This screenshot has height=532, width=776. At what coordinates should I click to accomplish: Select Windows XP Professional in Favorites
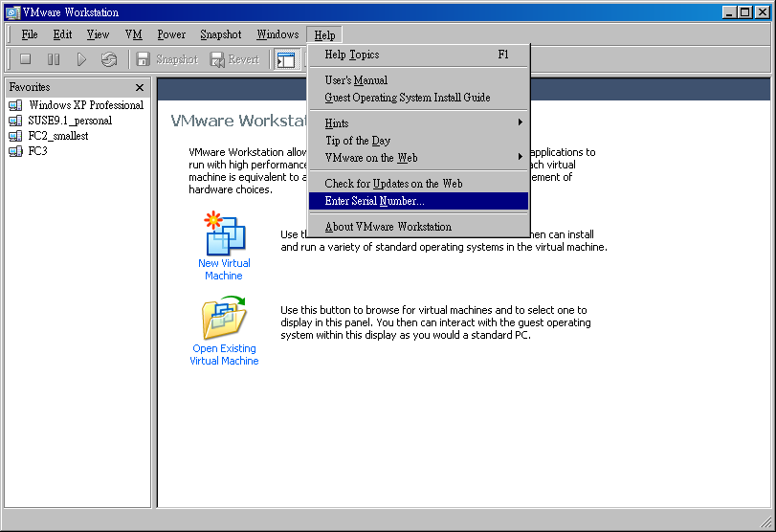pos(85,105)
